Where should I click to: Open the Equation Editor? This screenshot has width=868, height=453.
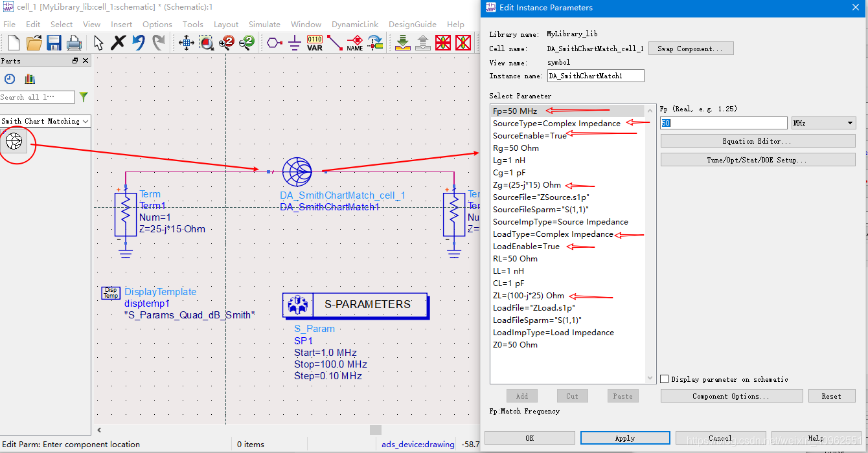[757, 140]
